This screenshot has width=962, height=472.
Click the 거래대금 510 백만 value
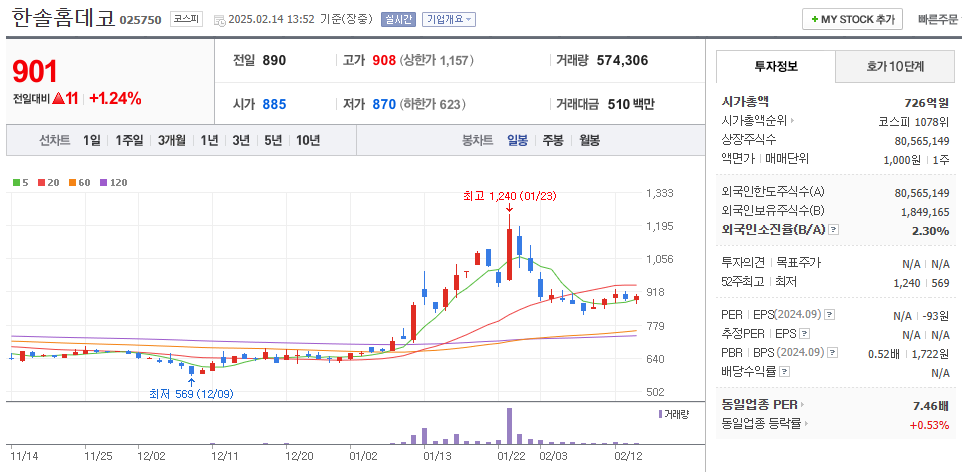(631, 104)
